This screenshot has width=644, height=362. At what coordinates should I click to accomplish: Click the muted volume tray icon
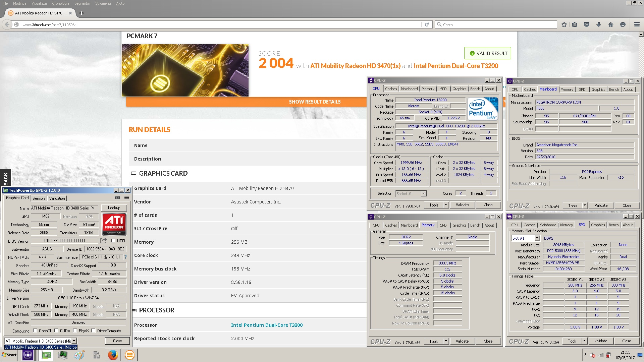click(593, 355)
